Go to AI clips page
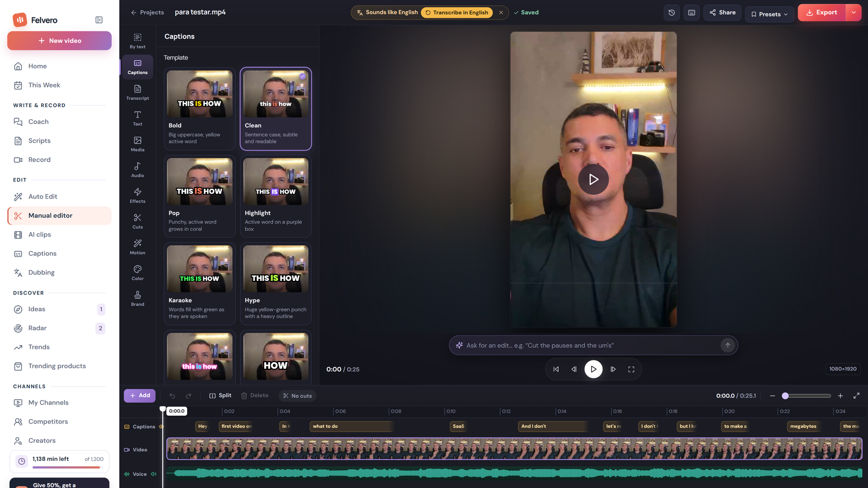 pos(60,235)
